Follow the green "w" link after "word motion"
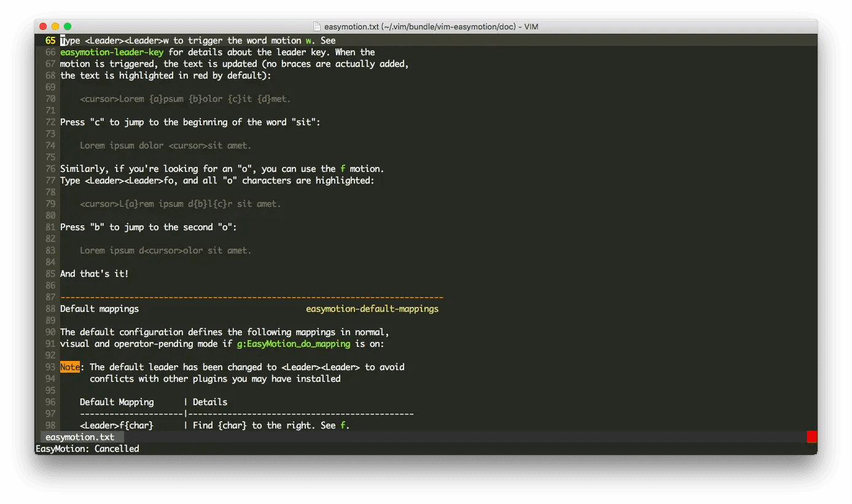Image resolution: width=852 pixels, height=504 pixels. click(x=308, y=41)
